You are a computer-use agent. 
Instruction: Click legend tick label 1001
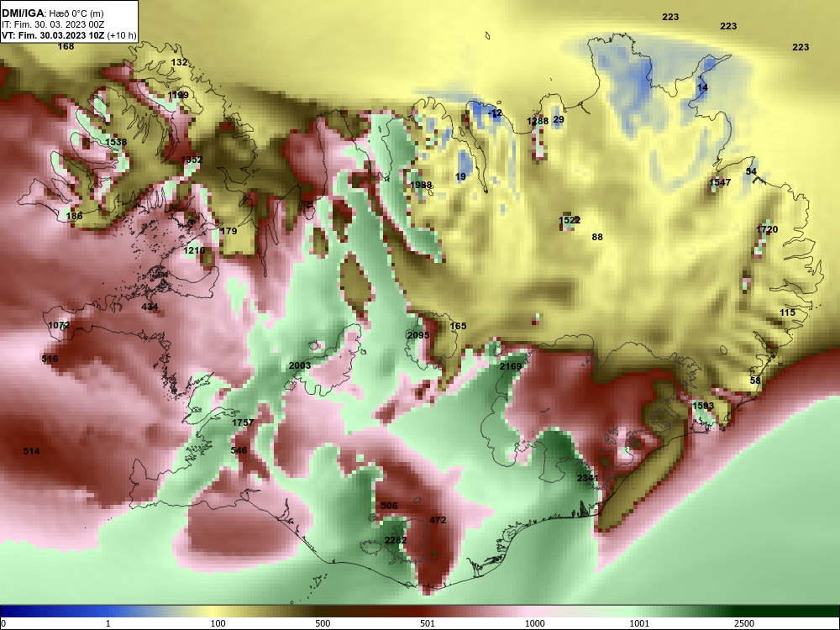click(x=639, y=623)
